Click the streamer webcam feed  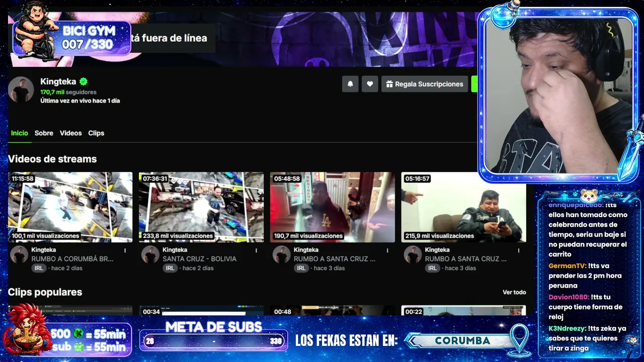click(x=558, y=96)
